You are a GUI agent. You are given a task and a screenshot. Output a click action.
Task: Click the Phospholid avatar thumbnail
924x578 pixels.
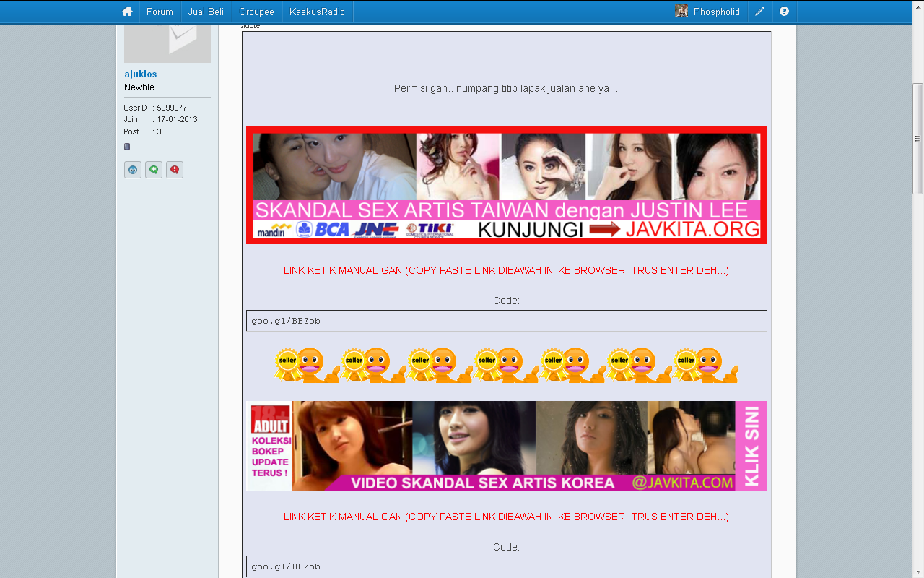681,11
